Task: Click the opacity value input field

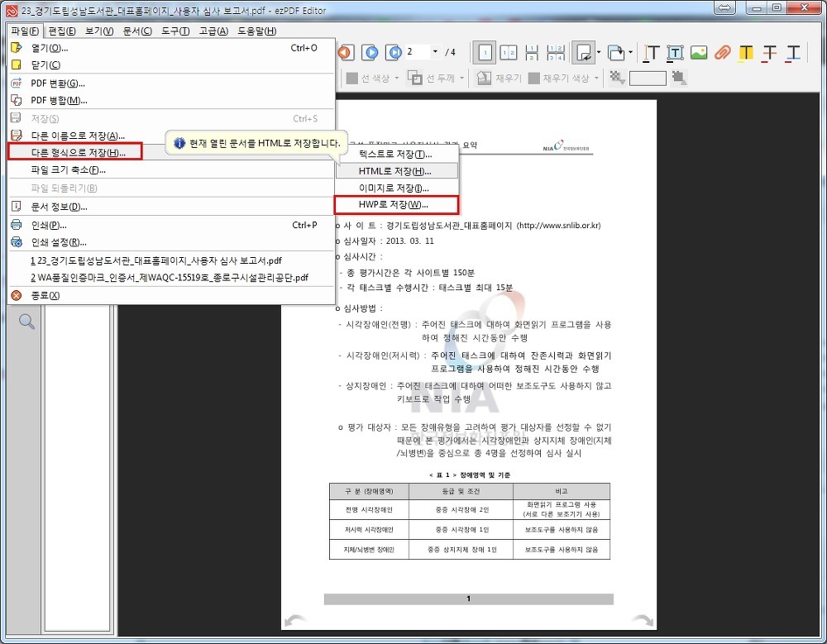Action: click(x=648, y=78)
